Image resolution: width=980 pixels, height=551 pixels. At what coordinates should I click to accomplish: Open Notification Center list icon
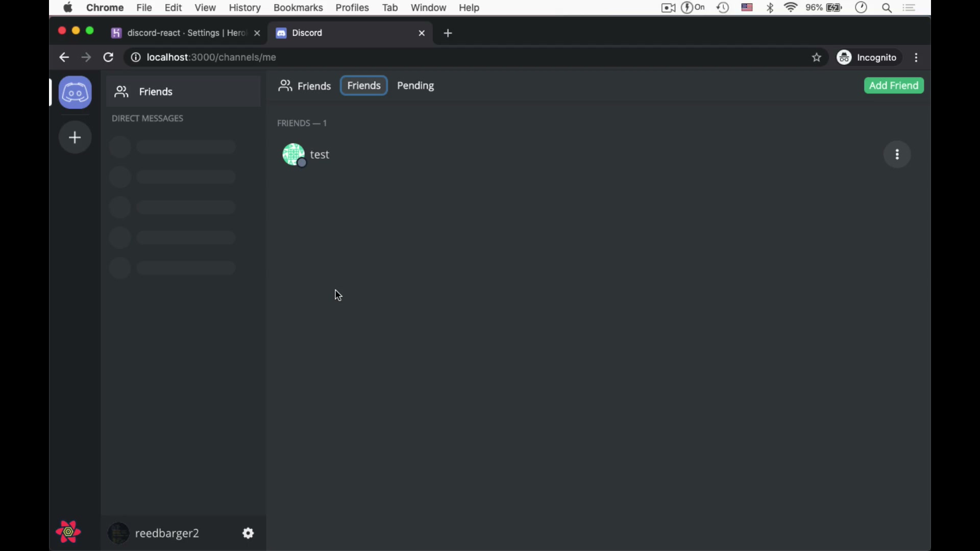point(910,8)
